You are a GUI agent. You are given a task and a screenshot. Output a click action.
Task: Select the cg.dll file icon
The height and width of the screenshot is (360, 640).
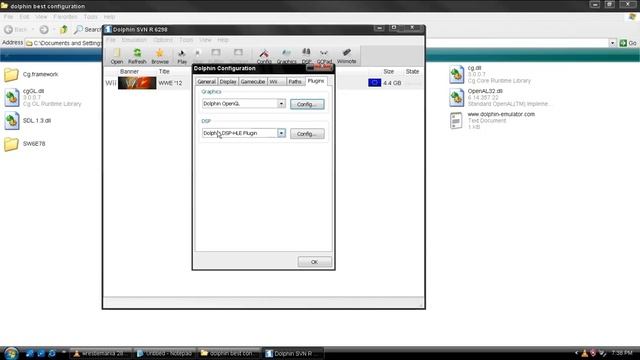click(x=456, y=75)
